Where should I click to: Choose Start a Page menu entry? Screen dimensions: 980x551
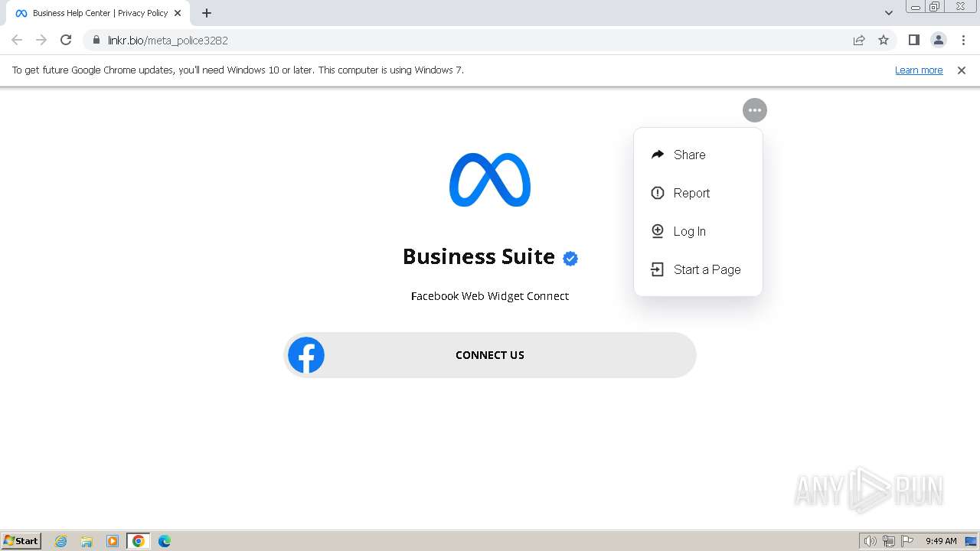tap(697, 269)
